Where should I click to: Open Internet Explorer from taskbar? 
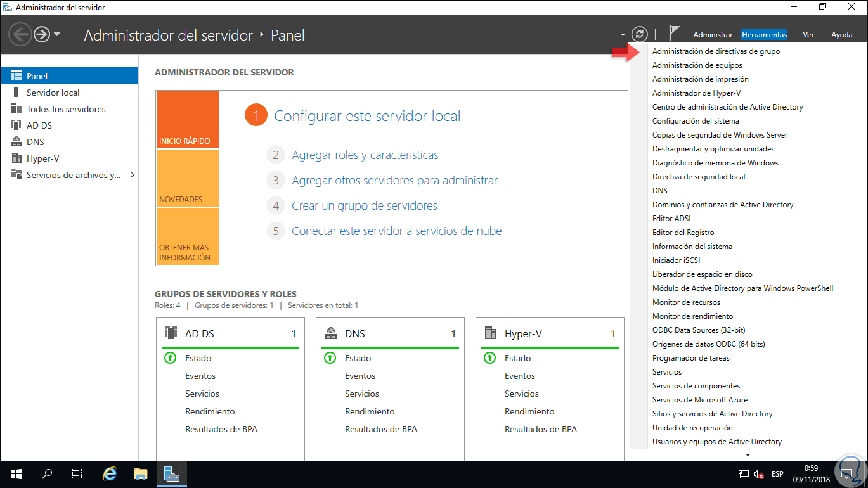tap(110, 473)
